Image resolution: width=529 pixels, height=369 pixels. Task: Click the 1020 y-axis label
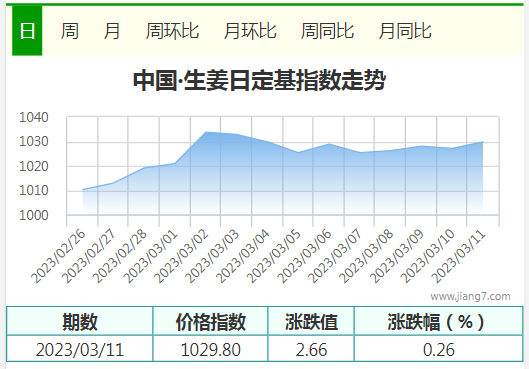(x=34, y=166)
